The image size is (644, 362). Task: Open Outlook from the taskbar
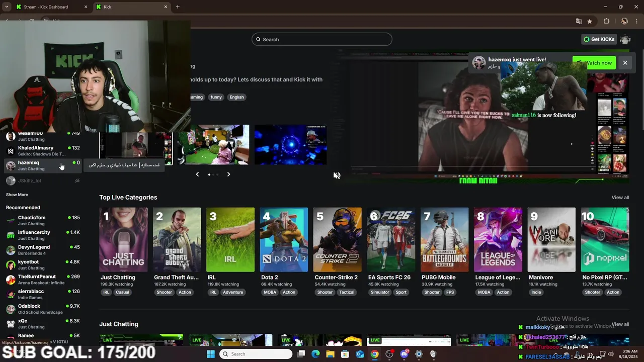tap(360, 354)
